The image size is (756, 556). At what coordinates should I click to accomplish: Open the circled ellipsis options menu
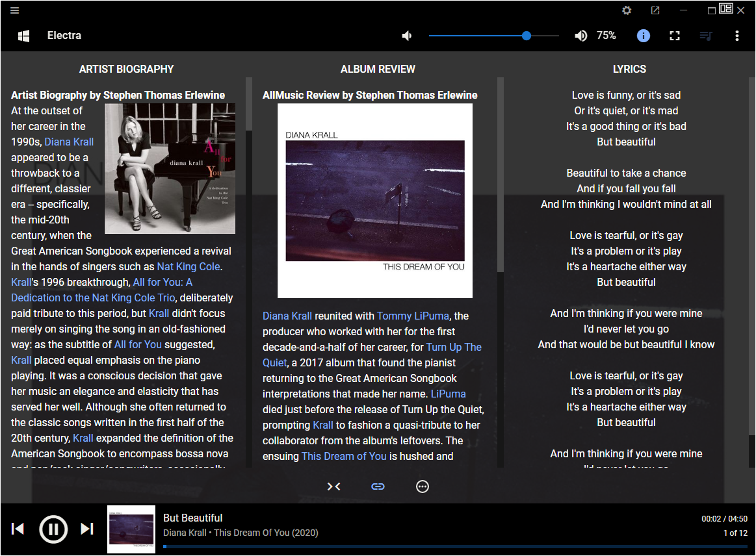pos(423,486)
